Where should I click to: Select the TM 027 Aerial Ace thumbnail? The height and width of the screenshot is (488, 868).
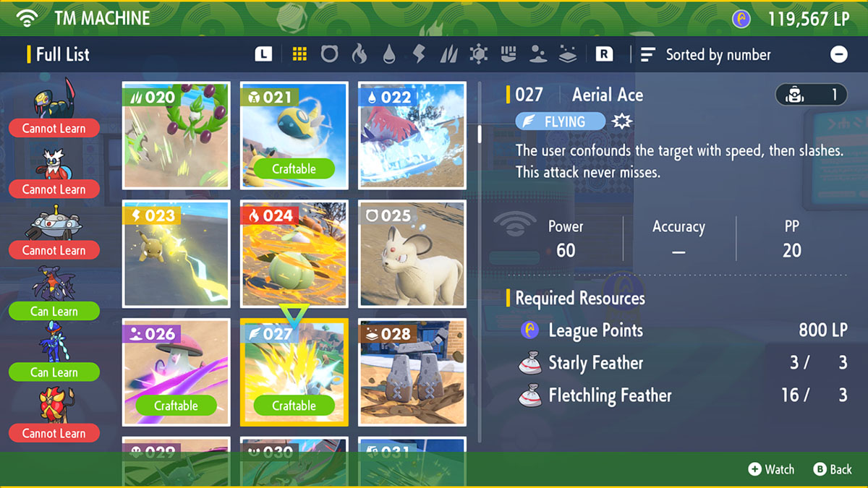[294, 372]
